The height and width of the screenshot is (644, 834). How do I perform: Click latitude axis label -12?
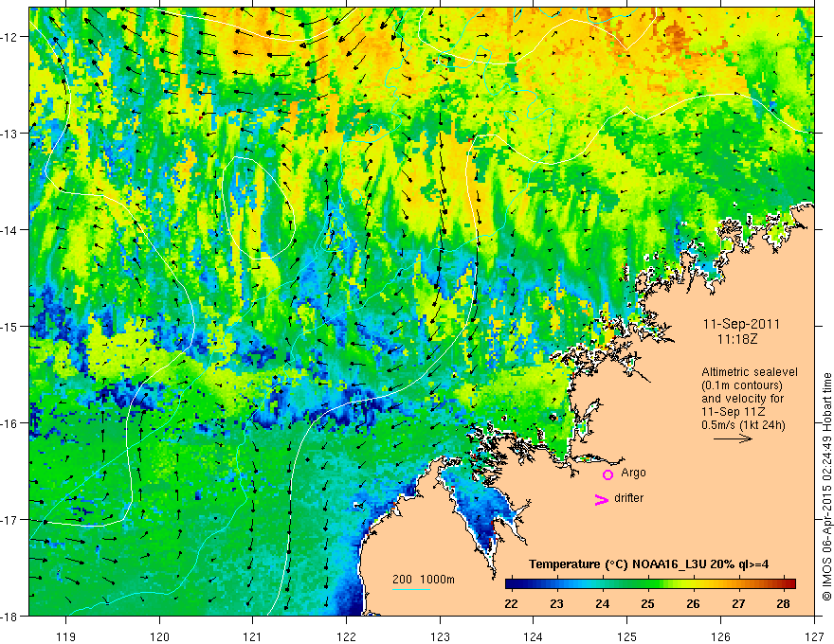tap(10, 37)
